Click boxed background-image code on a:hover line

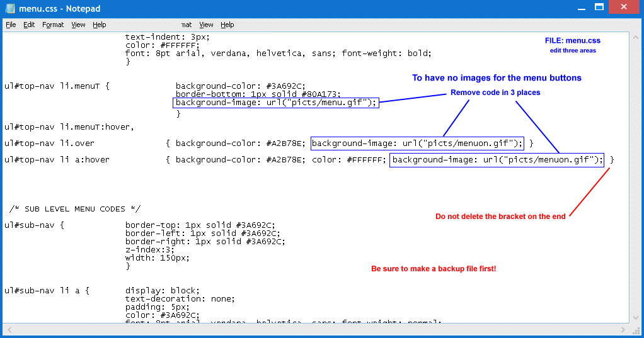tap(497, 160)
